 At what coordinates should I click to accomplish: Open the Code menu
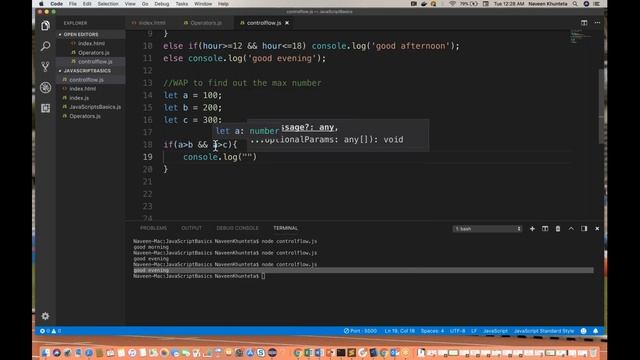(x=56, y=4)
